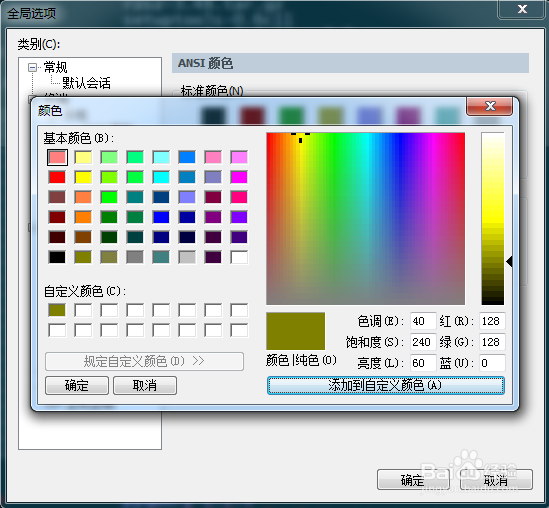Choose the violet swatch in fourth row last column

(x=239, y=217)
